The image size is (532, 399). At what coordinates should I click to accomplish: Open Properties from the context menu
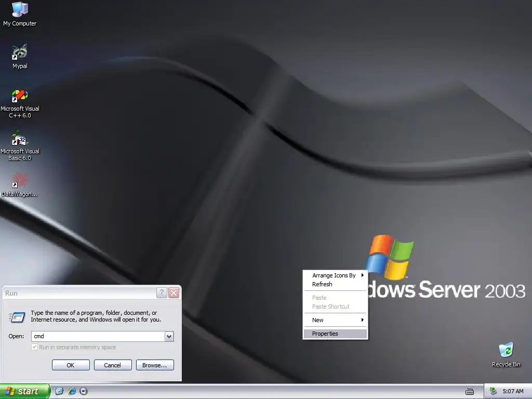[335, 334]
